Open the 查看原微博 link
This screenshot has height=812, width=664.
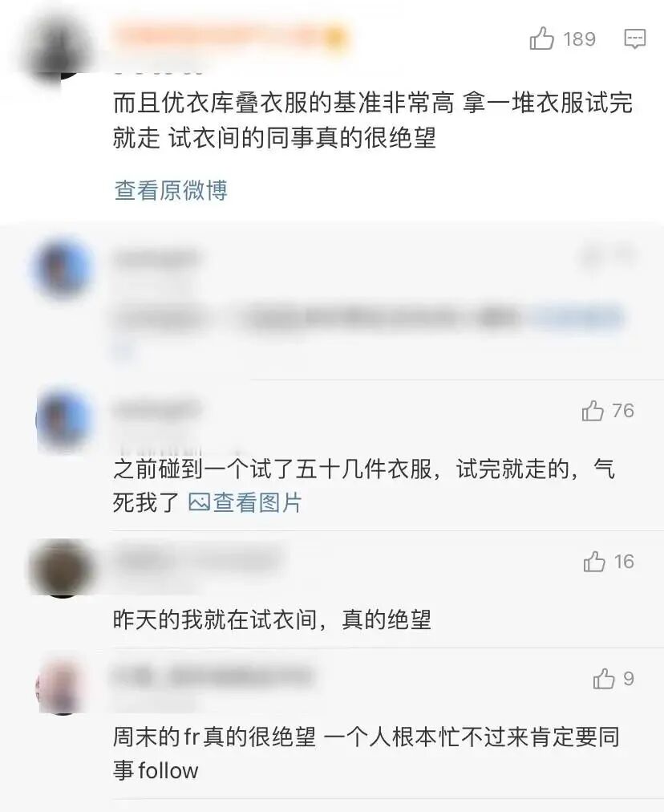171,190
